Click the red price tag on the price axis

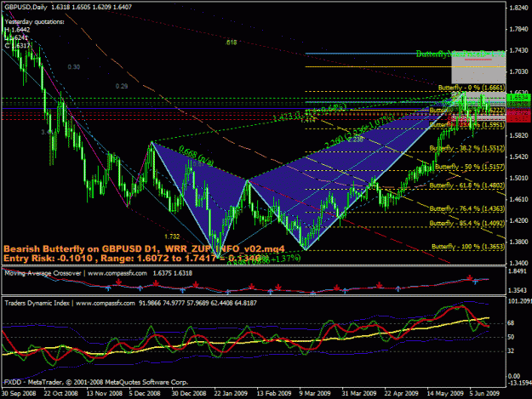point(518,116)
